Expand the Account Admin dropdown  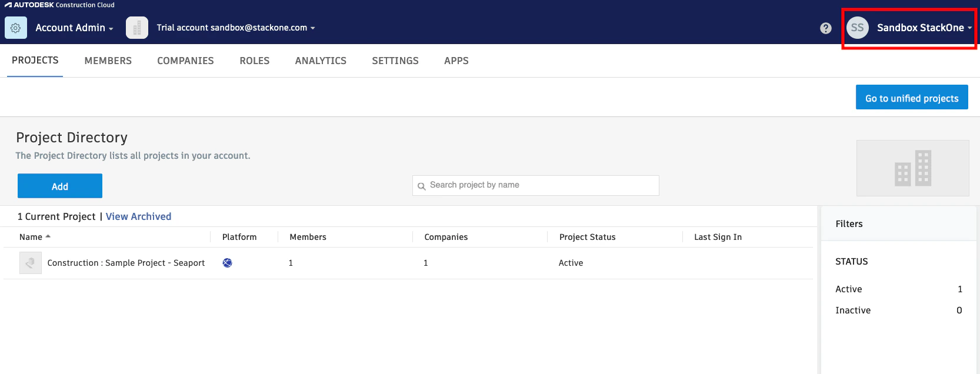74,28
